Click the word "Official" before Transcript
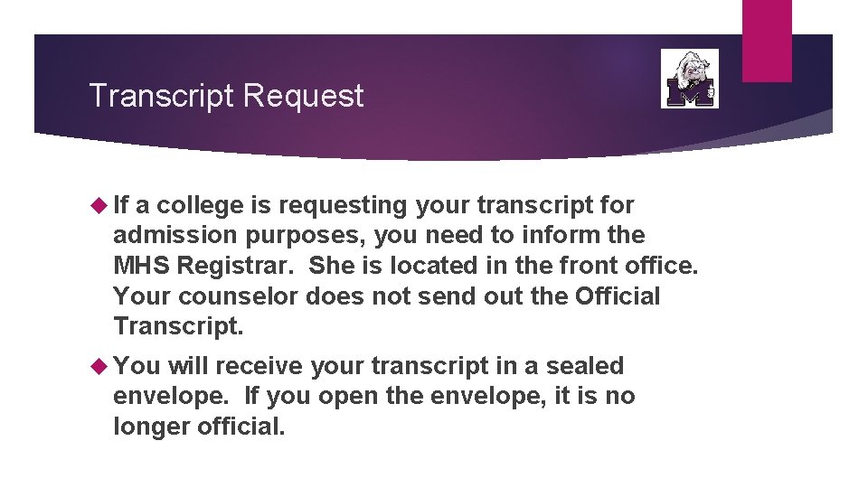 pos(618,296)
